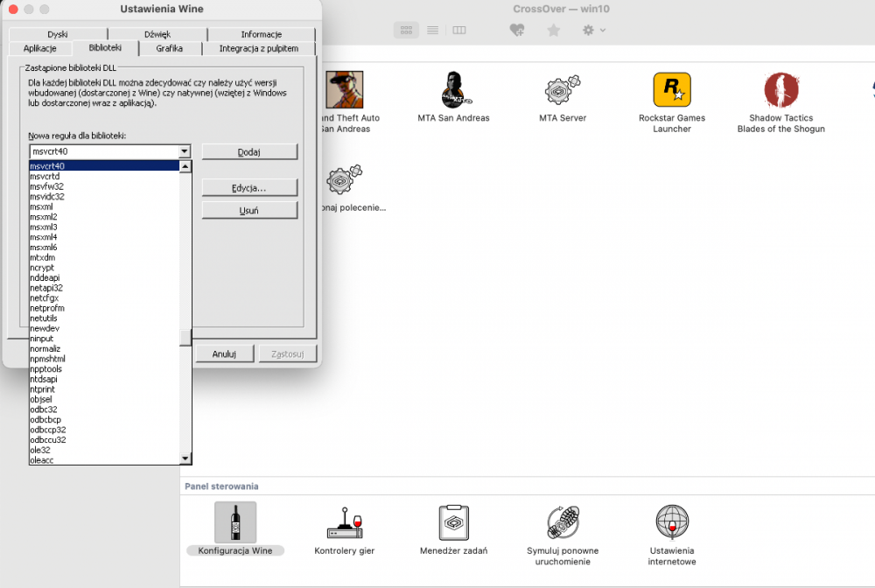Screen dimensions: 875x588
Task: Click the Usuń button
Action: (x=249, y=210)
